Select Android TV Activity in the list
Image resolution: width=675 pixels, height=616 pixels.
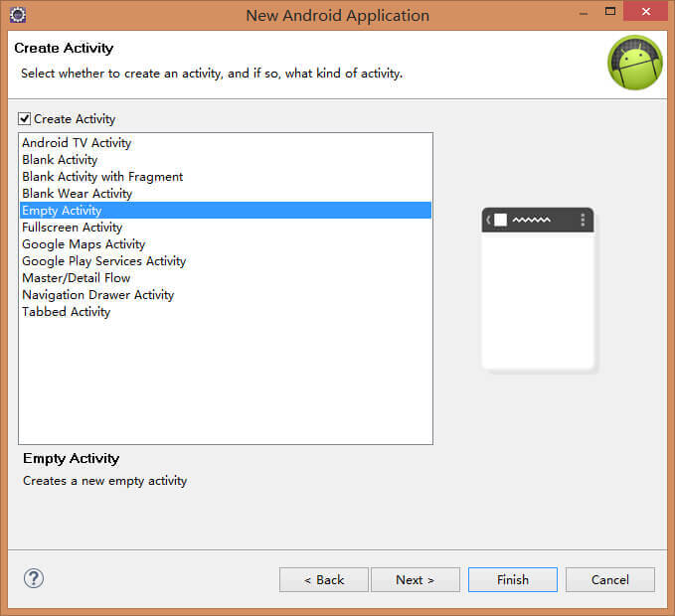pos(225,142)
